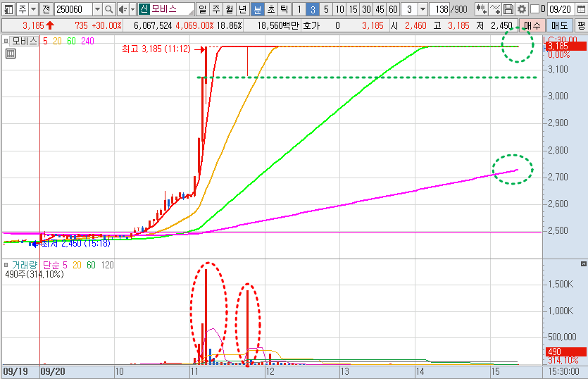Open the grid data table icon in chart
This screenshot has width=588, height=379.
point(11,54)
